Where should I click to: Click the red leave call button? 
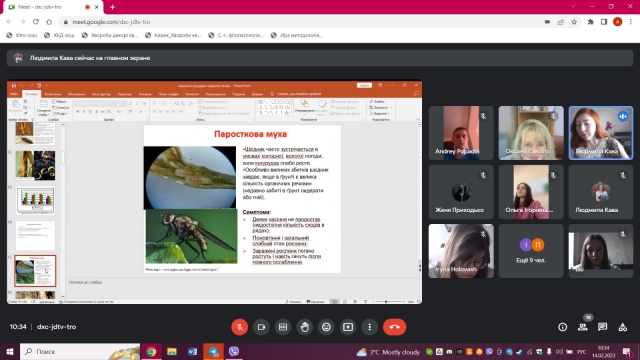[x=394, y=327]
